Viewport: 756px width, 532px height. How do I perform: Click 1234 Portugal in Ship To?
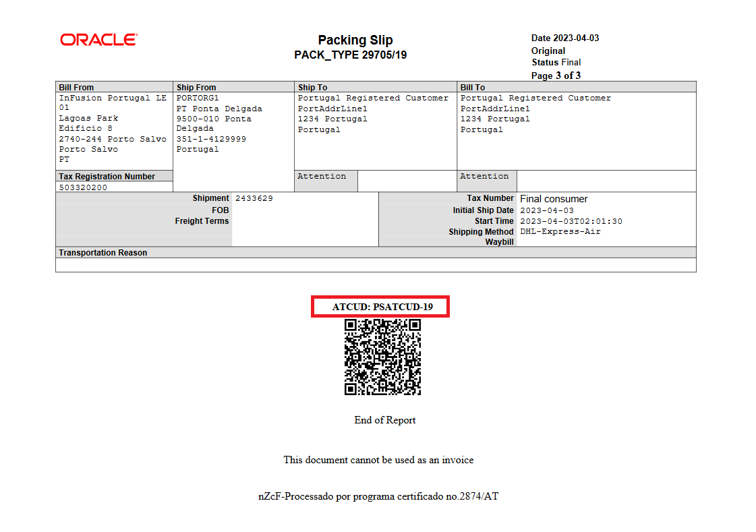(x=332, y=119)
